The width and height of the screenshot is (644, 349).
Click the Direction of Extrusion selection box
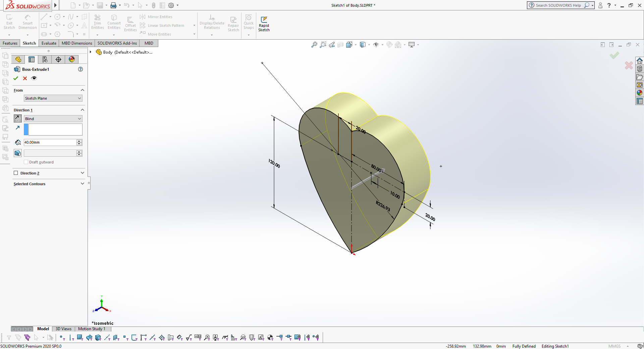pyautogui.click(x=55, y=130)
